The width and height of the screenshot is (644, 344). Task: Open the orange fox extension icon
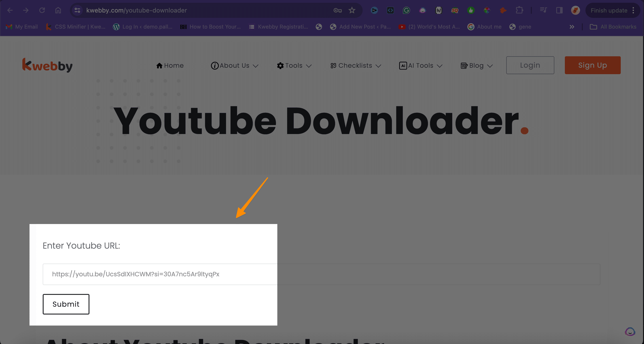point(503,10)
